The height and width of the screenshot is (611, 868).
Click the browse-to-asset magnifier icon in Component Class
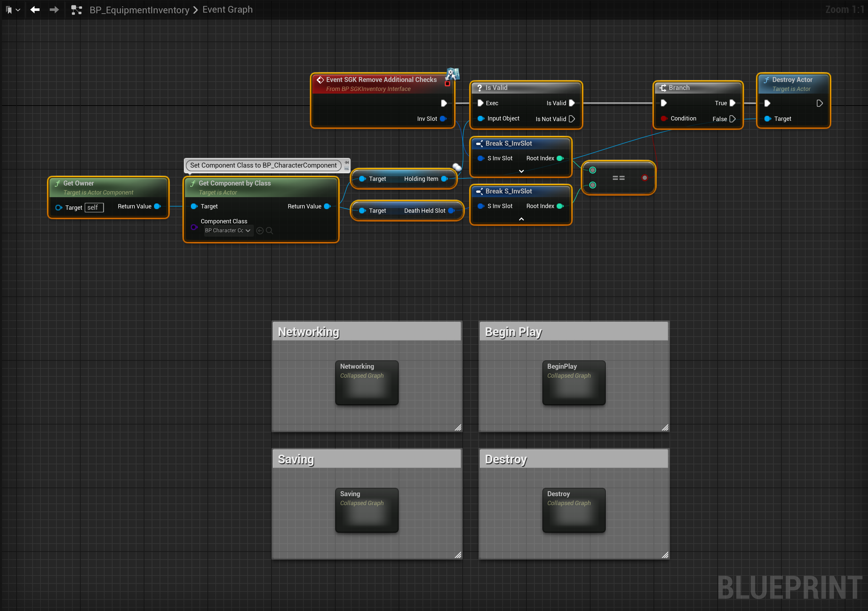pos(270,231)
